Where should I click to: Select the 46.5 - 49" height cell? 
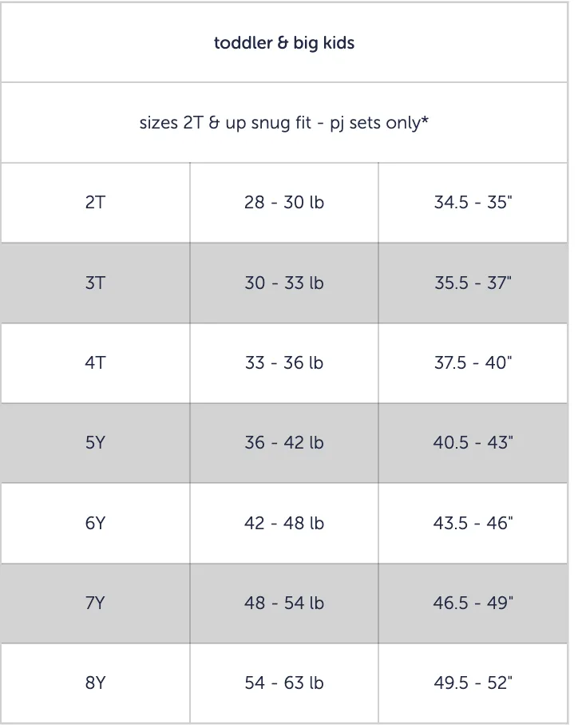(473, 603)
